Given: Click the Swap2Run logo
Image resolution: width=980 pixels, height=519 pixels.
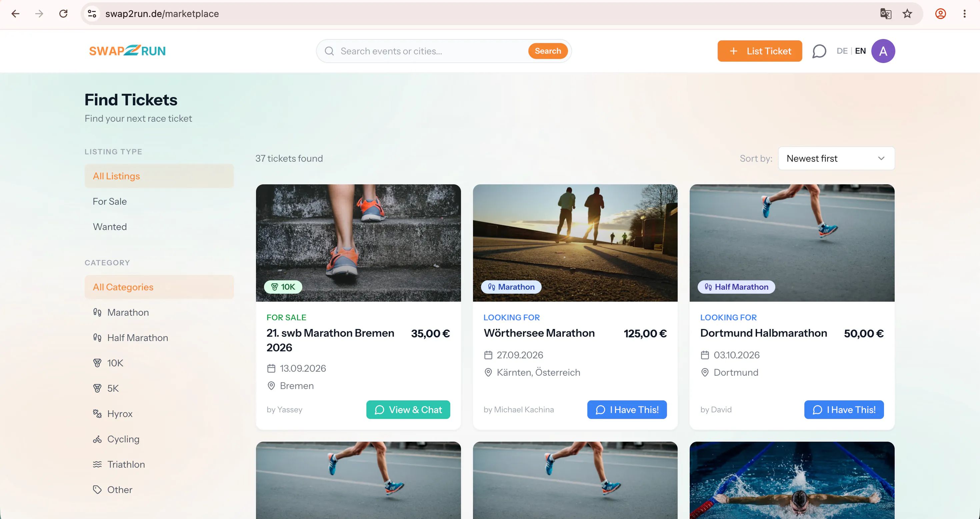Looking at the screenshot, I should (x=127, y=51).
